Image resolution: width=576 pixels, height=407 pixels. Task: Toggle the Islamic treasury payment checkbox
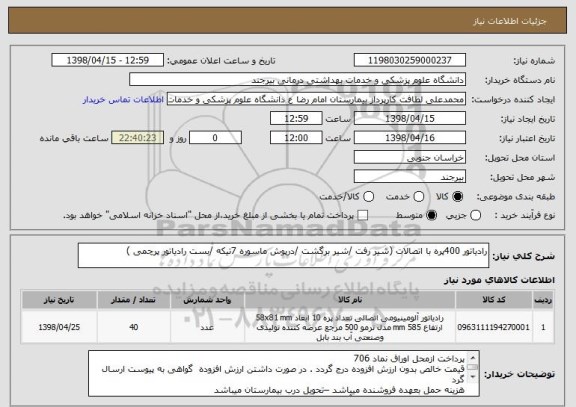pos(363,216)
